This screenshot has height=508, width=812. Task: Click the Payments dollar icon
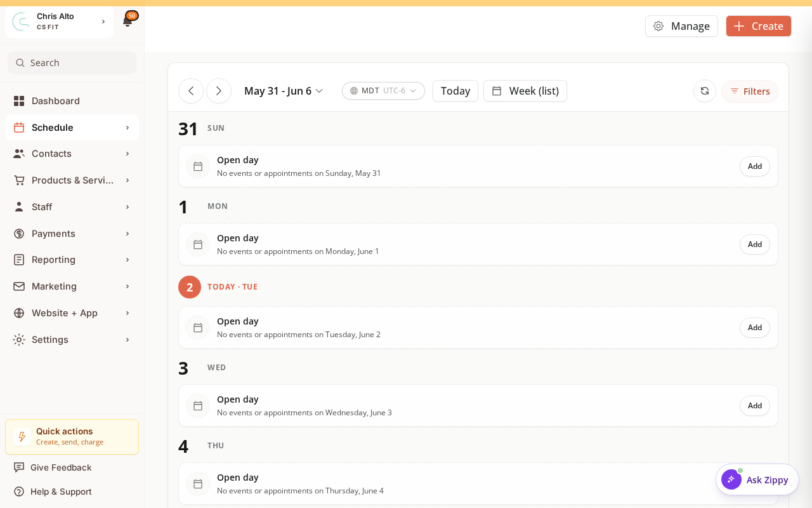click(19, 234)
